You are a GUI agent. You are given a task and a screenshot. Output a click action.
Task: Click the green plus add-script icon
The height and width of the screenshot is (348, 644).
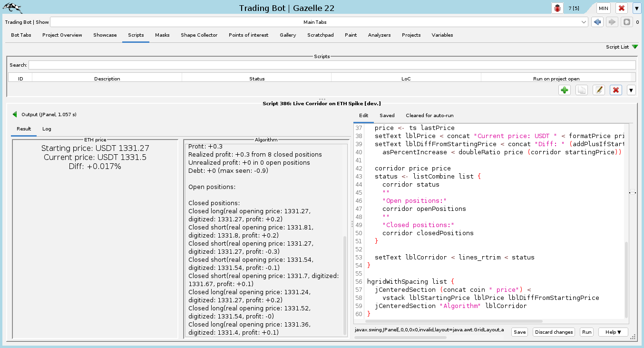pyautogui.click(x=565, y=90)
